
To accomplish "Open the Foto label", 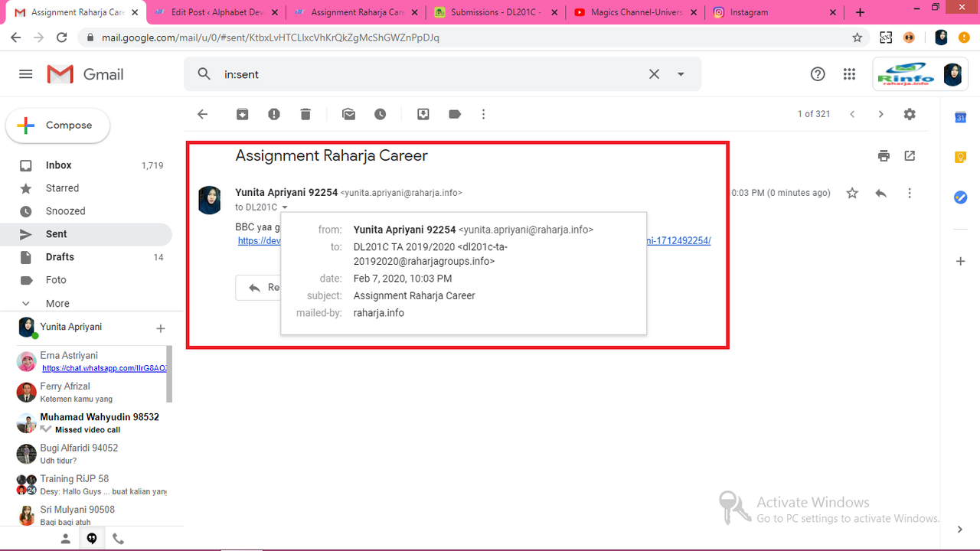I will pos(86,280).
